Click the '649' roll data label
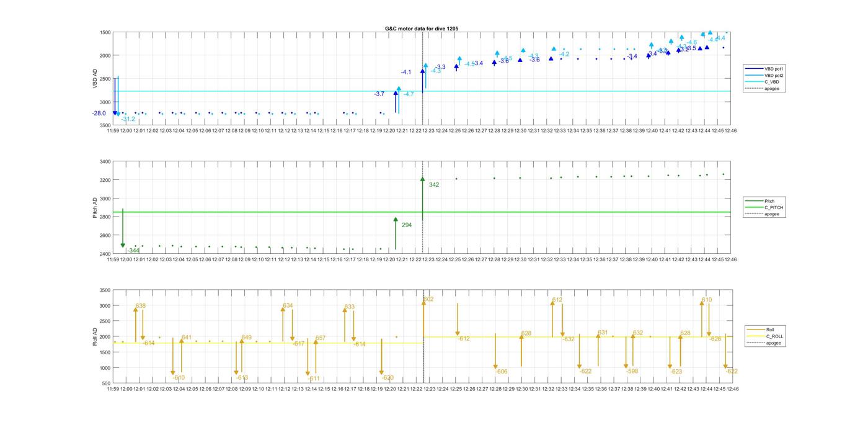This screenshot has width=868, height=430. (246, 338)
